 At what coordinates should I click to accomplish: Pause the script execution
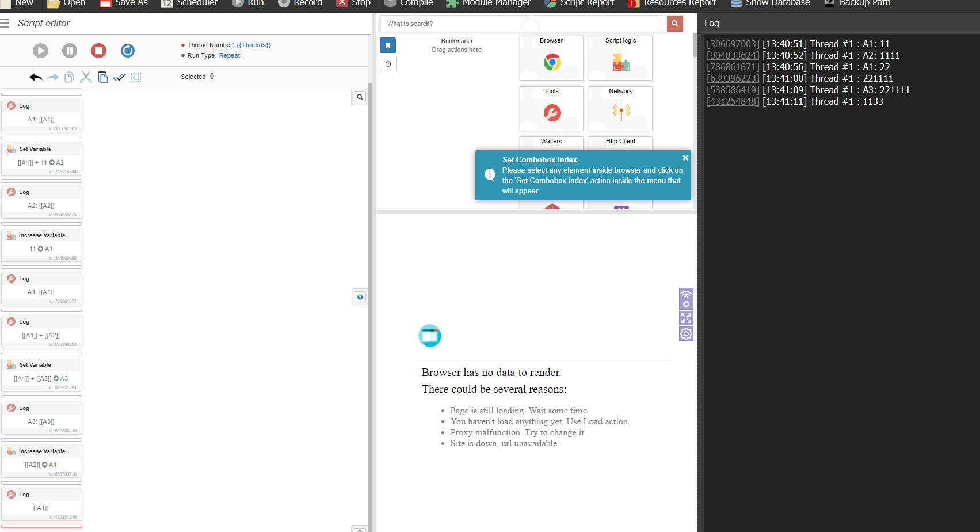70,51
